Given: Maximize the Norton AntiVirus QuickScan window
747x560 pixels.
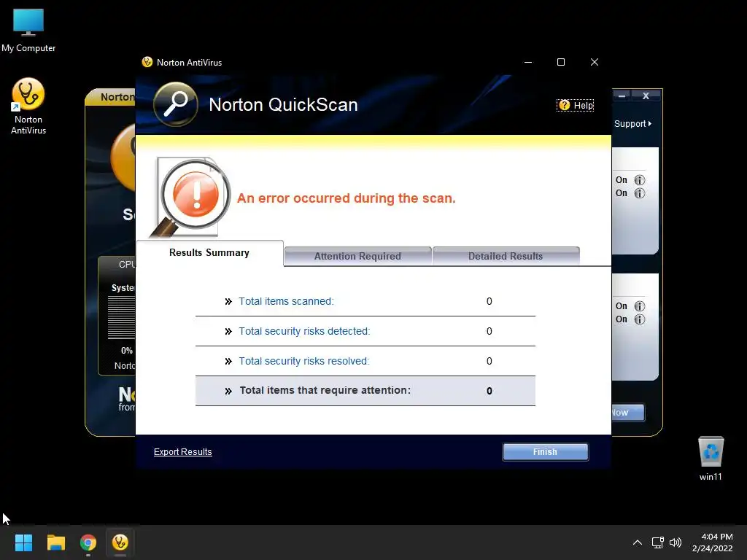Looking at the screenshot, I should (x=561, y=62).
